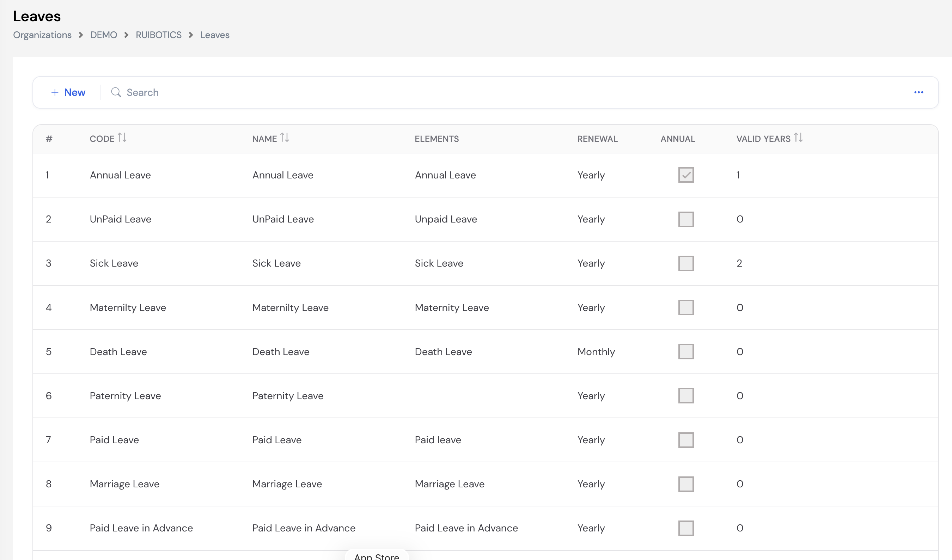Toggle Annual checkbox for Paid Leave in Advance

(x=686, y=528)
